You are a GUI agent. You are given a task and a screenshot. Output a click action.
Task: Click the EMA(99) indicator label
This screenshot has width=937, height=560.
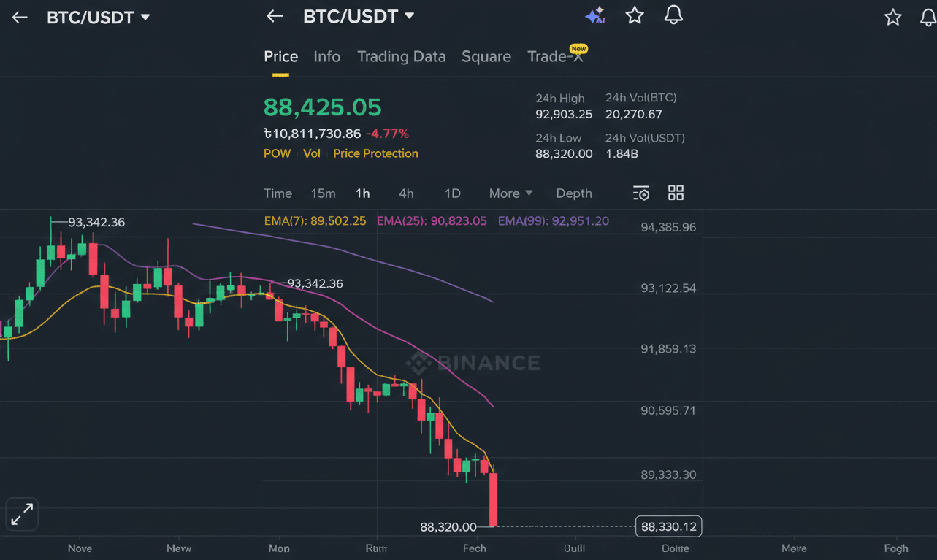[554, 220]
